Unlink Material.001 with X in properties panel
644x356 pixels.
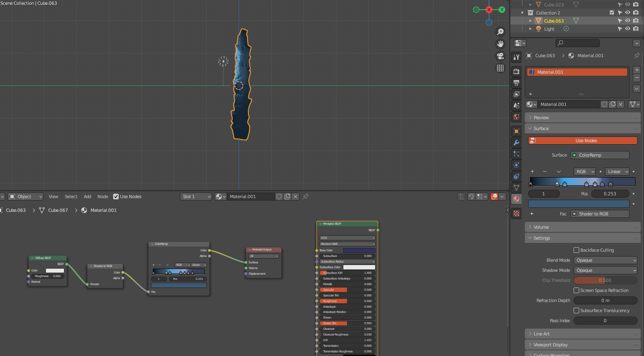pyautogui.click(x=621, y=104)
